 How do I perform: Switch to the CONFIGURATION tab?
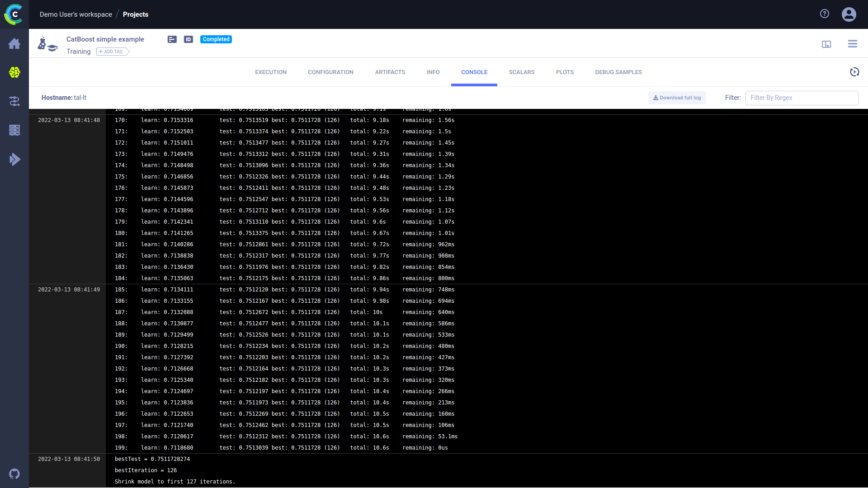(330, 72)
